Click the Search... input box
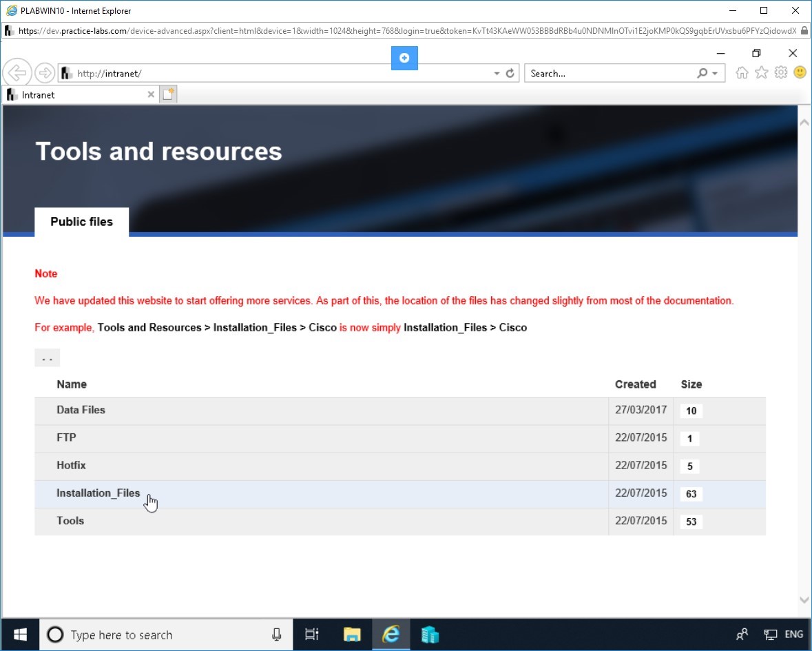 coord(611,74)
